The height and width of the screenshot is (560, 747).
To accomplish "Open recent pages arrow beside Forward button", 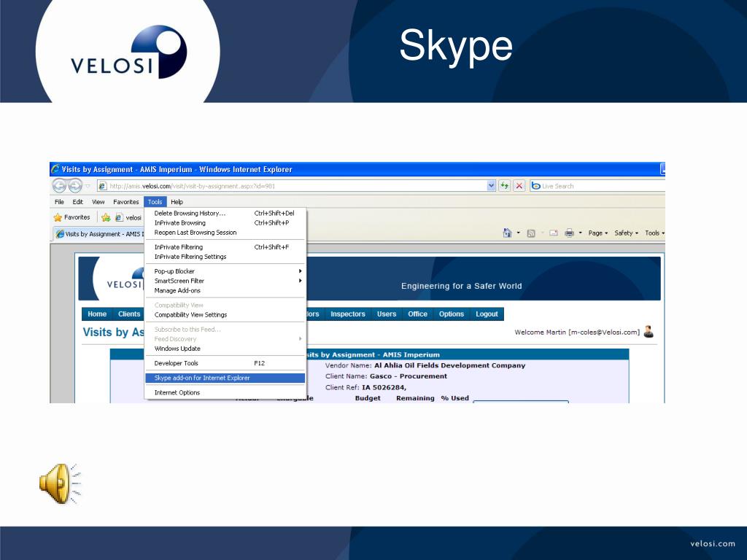I will point(88,186).
